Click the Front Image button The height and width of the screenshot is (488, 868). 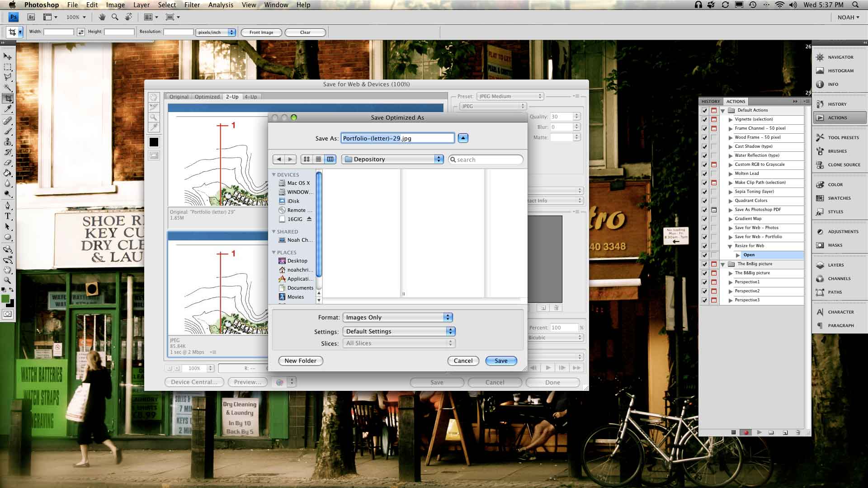click(x=261, y=32)
